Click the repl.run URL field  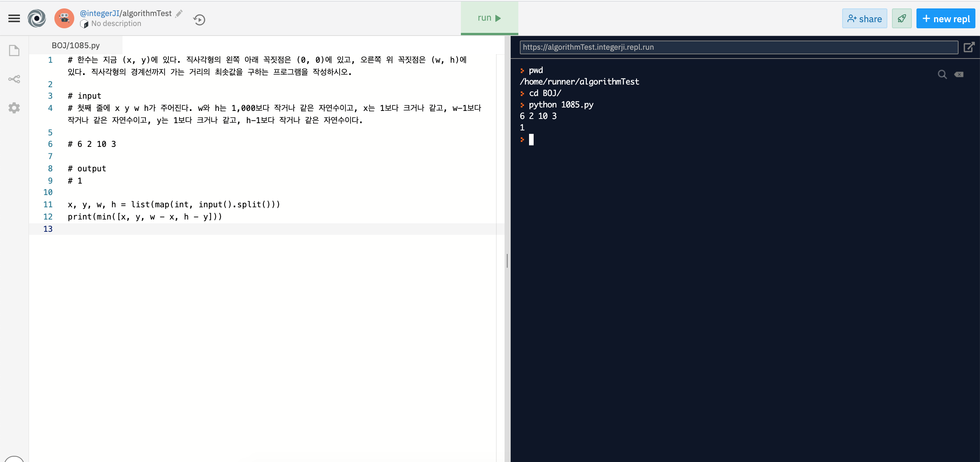pyautogui.click(x=739, y=47)
